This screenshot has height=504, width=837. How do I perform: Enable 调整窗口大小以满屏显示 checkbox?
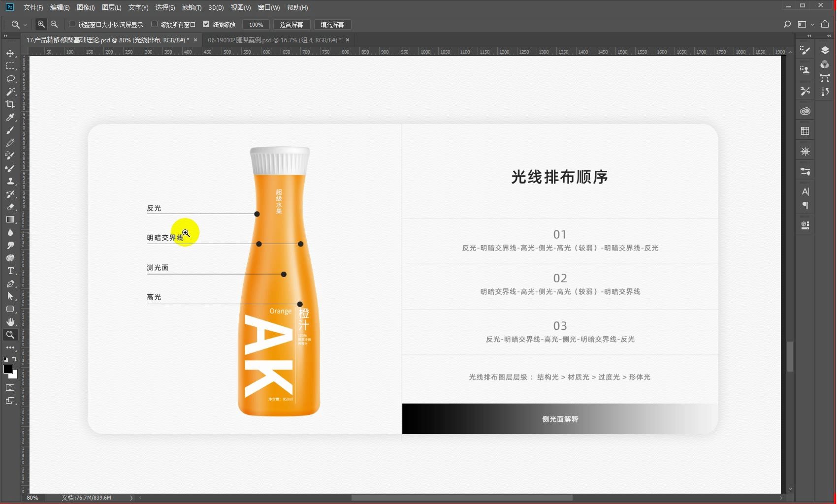72,24
